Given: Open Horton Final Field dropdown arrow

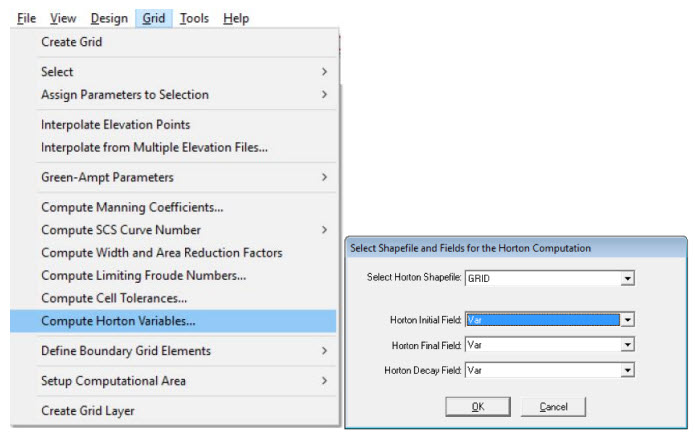Looking at the screenshot, I should (627, 345).
